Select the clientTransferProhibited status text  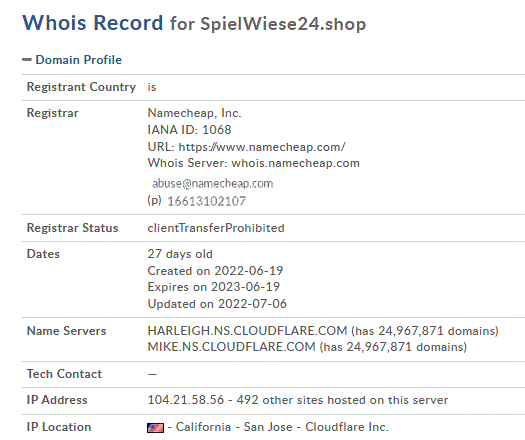[216, 228]
